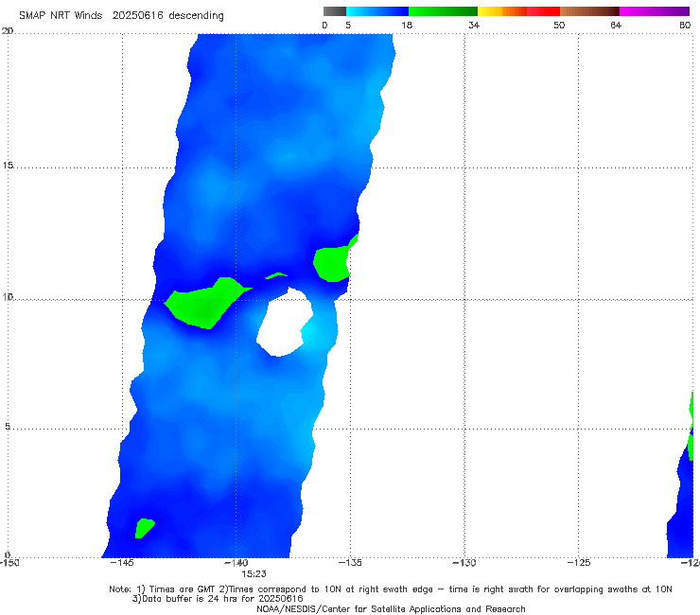The image size is (700, 615).
Task: Click the title text 'SMAP NRT Winds'
Action: tap(61, 16)
